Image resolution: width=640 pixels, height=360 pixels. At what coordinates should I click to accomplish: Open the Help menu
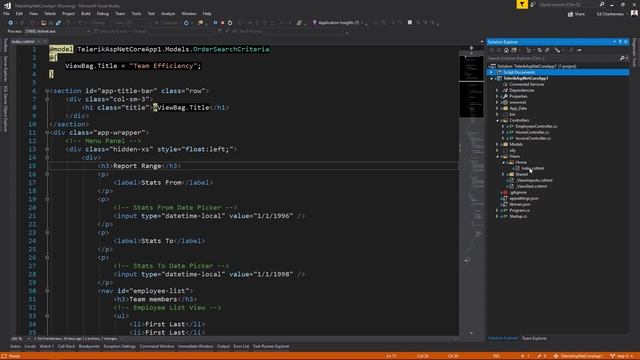pyautogui.click(x=207, y=13)
